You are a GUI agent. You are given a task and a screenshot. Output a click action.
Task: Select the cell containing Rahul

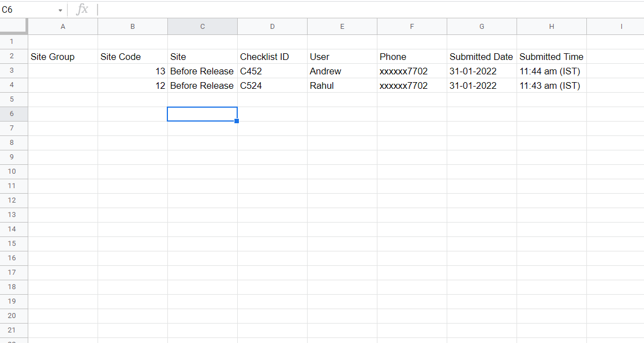click(x=342, y=85)
